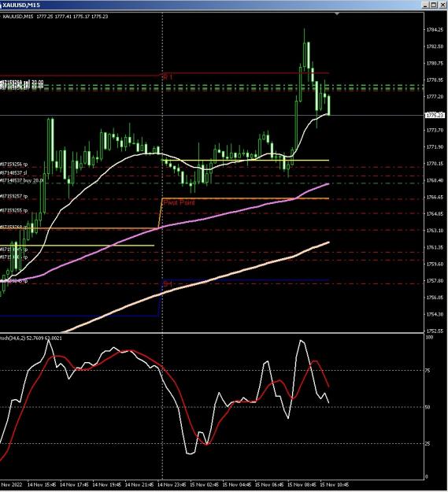The height and width of the screenshot is (492, 448).
Task: Click price scale value 1777.20
Action: click(435, 97)
